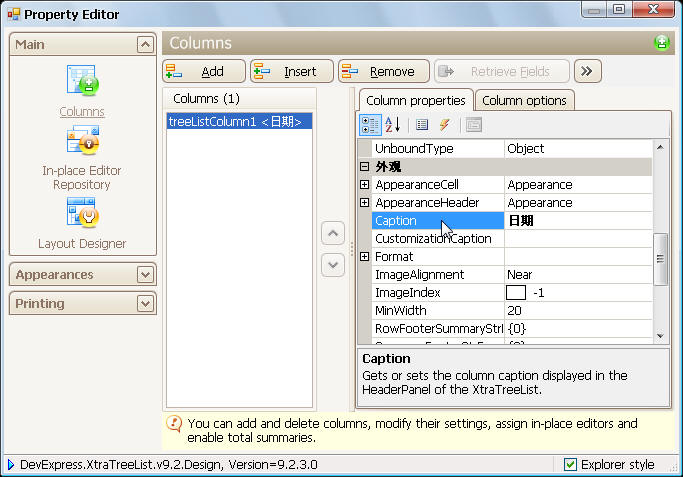Toggle Alphabetical sort in the property grid
Viewport: 683px width, 477px height.
coord(392,125)
